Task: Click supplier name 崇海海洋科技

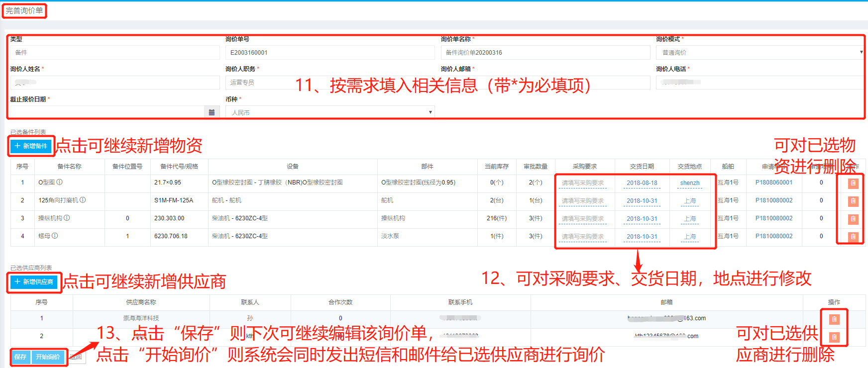Action: click(x=141, y=318)
